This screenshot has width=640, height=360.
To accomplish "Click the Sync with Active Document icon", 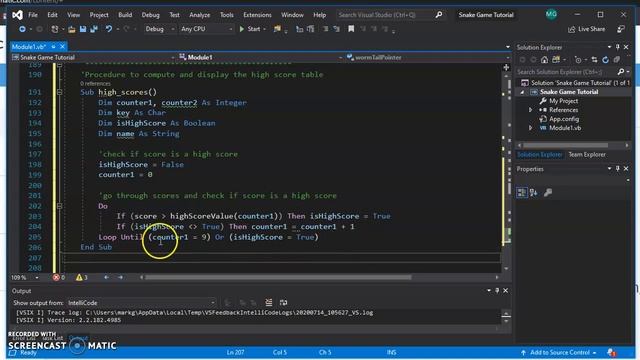I will click(x=594, y=60).
